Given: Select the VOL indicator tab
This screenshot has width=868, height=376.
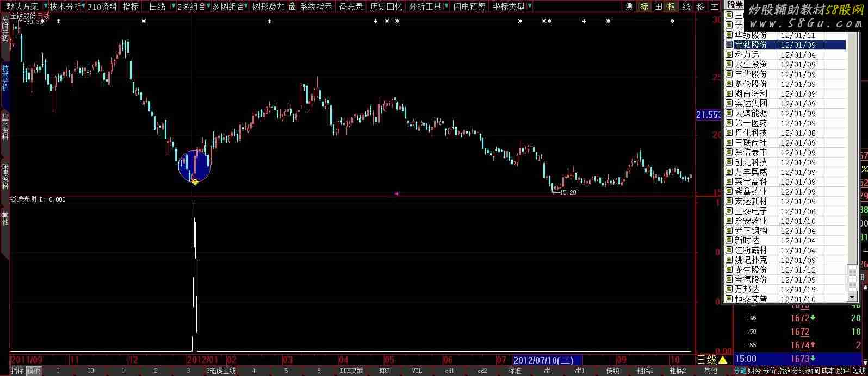Looking at the screenshot, I should (417, 371).
